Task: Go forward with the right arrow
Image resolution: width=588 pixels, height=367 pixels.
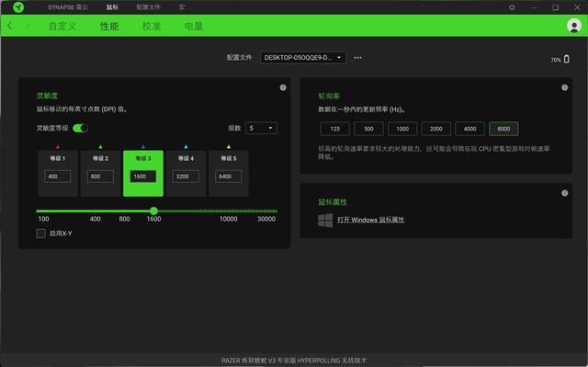Action: (27, 26)
